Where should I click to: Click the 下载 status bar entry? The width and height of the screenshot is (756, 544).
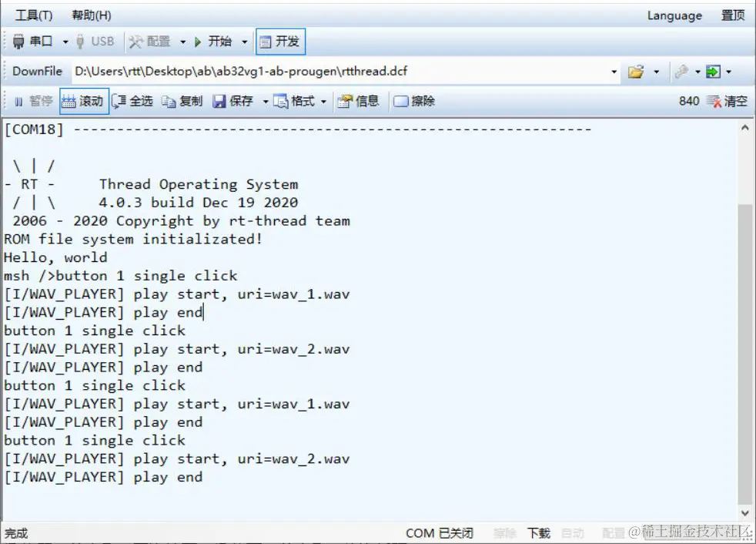pos(539,533)
